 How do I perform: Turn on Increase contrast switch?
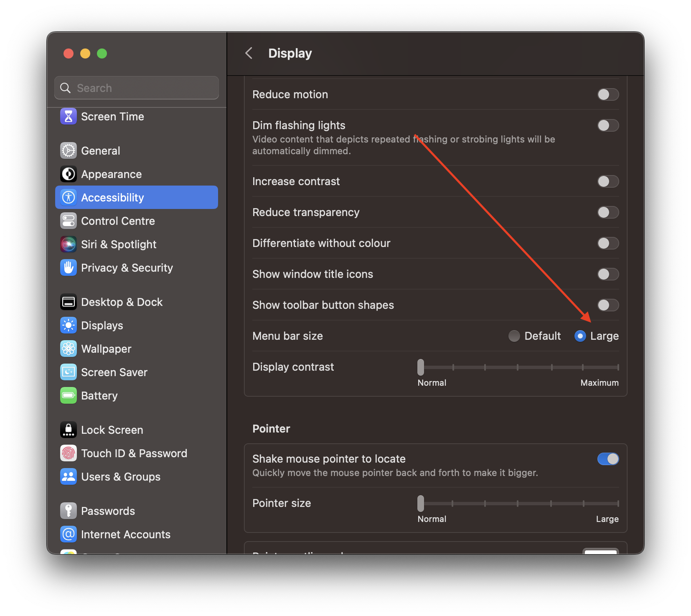pos(607,181)
